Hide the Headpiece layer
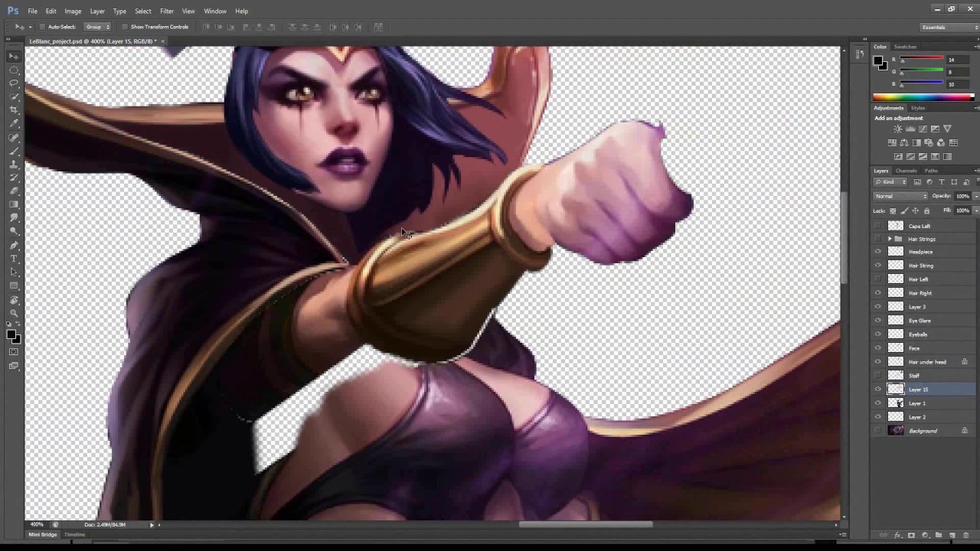980x551 pixels. pyautogui.click(x=878, y=252)
